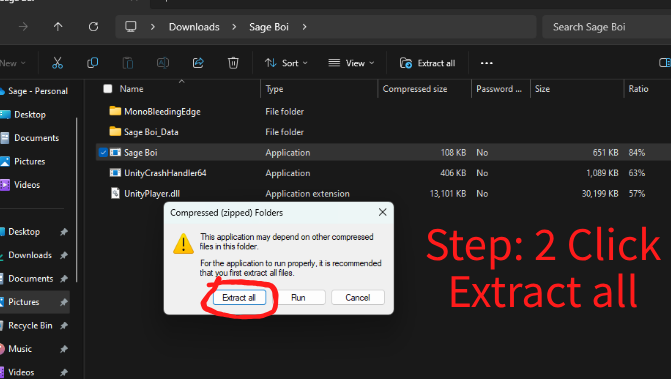Open the See more ellipsis menu
The width and height of the screenshot is (671, 379).
487,63
